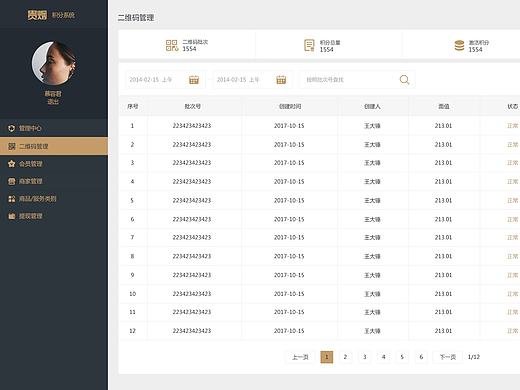Image resolution: width=520 pixels, height=390 pixels.
Task: Click the user avatar photo
Action: point(53,63)
